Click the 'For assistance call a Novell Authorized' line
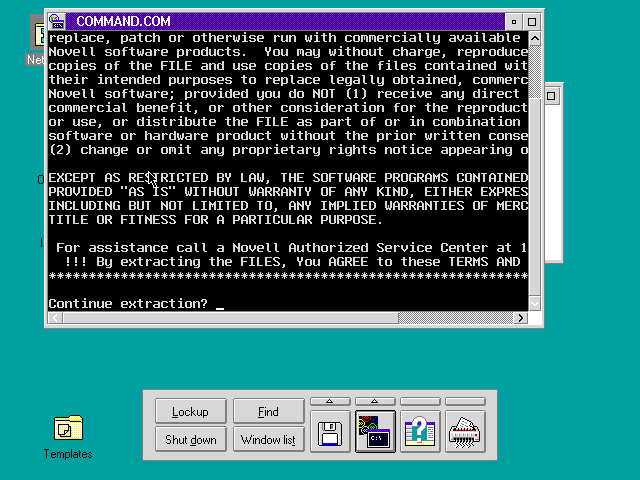Screen dimensions: 640x480 [x=291, y=248]
